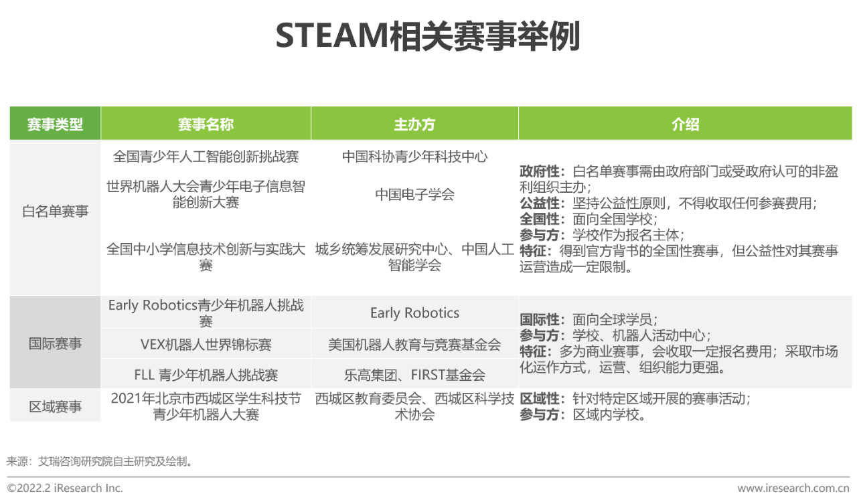Click the 区域赛事 category cell
The width and height of the screenshot is (857, 504).
pyautogui.click(x=55, y=406)
